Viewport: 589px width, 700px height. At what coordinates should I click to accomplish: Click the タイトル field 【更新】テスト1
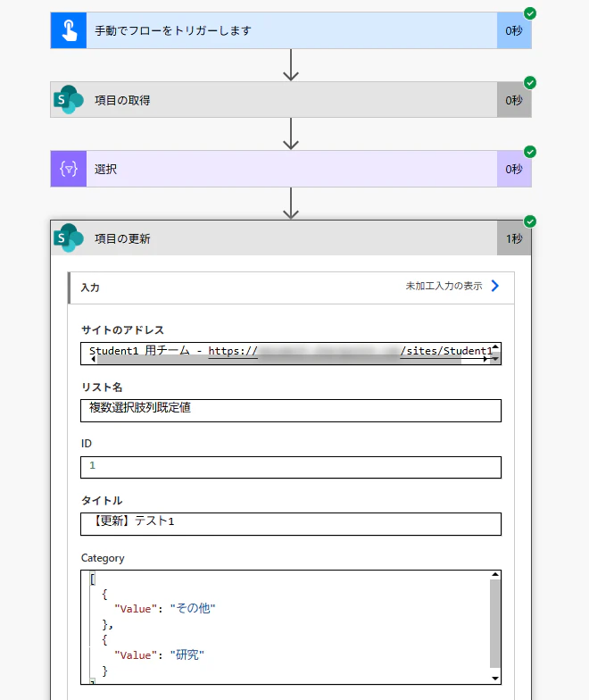coord(291,524)
